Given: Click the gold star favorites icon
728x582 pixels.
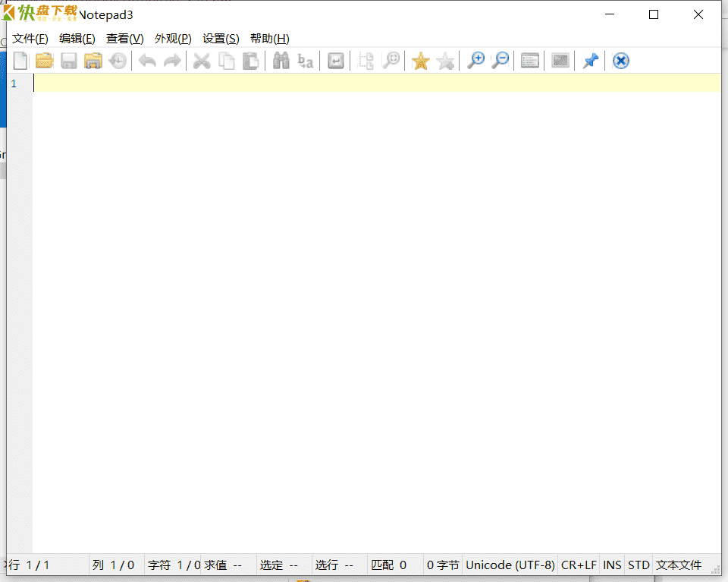Looking at the screenshot, I should [x=421, y=61].
